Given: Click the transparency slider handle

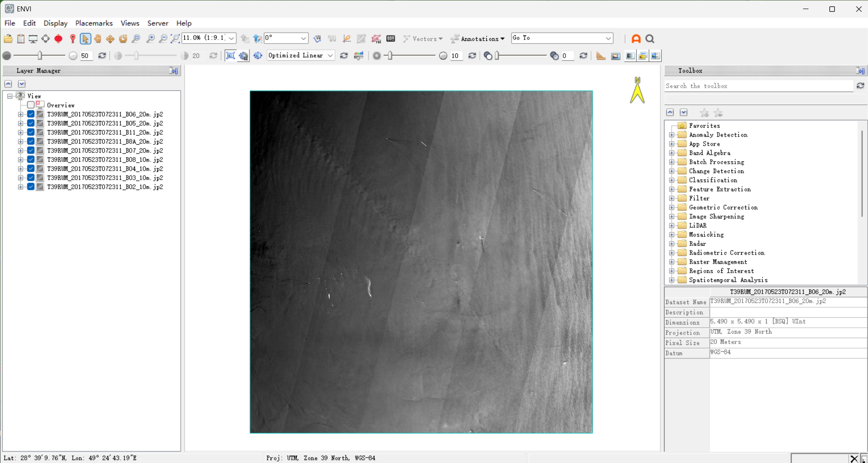Looking at the screenshot, I should click(497, 55).
